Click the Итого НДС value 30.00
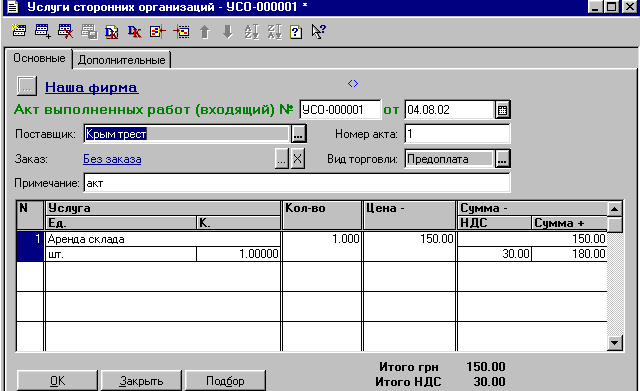This screenshot has width=640, height=391. (x=489, y=382)
